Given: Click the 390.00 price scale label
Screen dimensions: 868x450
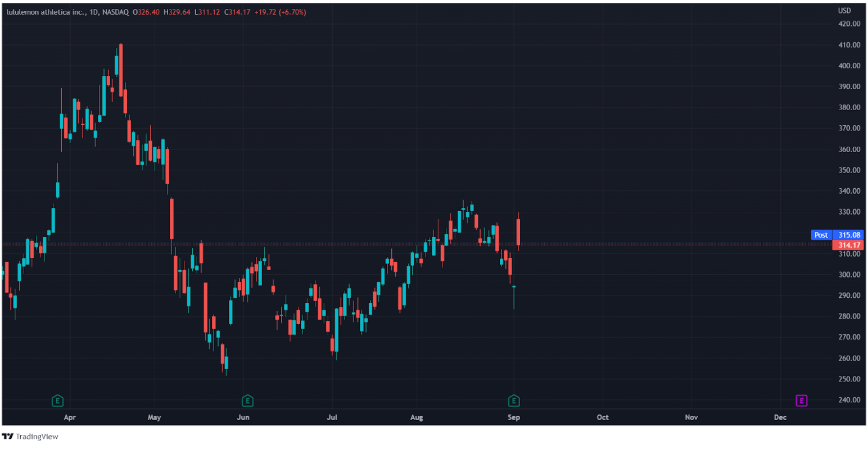Looking at the screenshot, I should (849, 87).
